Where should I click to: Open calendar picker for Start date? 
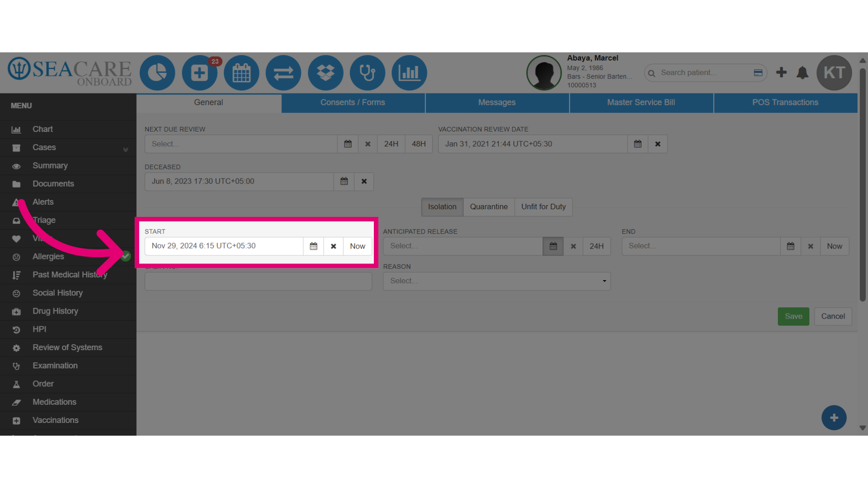313,246
